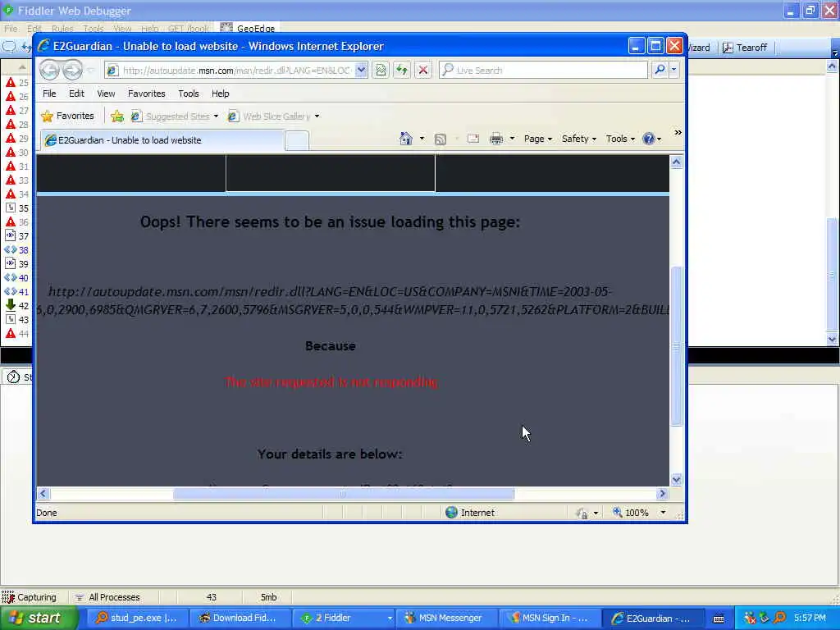
Task: Click the RSS Feeds icon
Action: [441, 139]
